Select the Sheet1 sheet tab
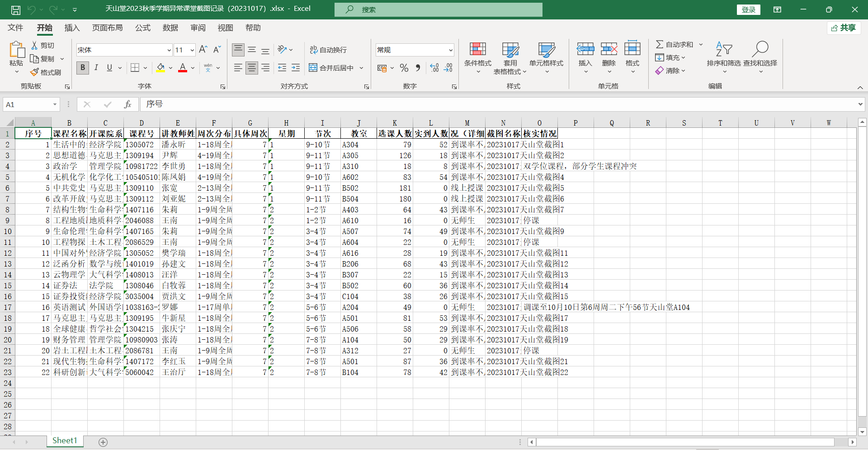 click(x=65, y=441)
